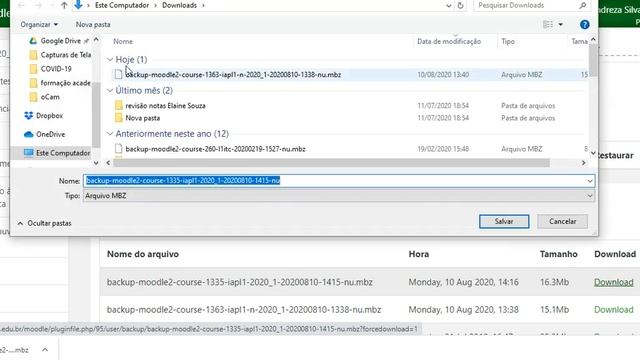Click Monday, 10 Aug 2020, 14:16 time cell
This screenshot has width=640, height=360.
click(x=463, y=282)
